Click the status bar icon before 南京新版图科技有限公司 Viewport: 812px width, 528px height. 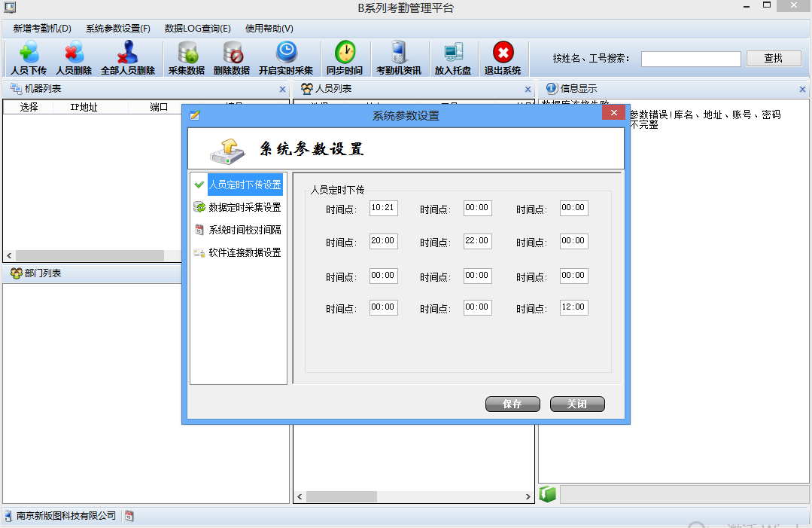pyautogui.click(x=8, y=516)
